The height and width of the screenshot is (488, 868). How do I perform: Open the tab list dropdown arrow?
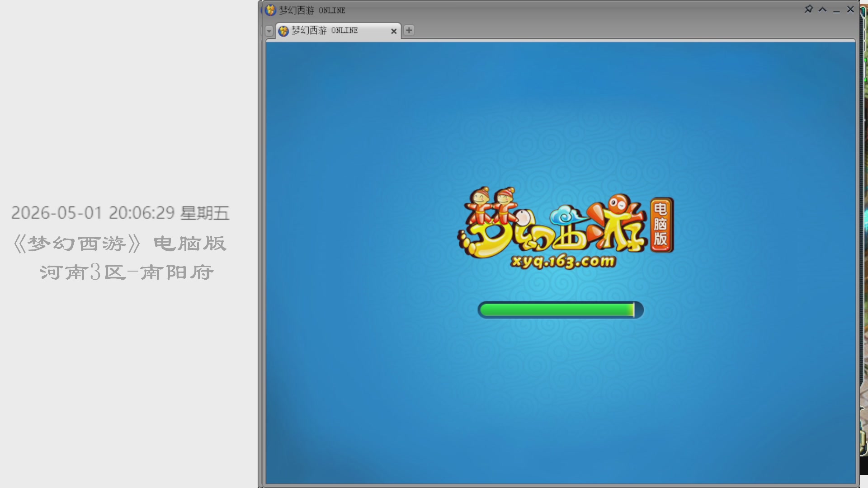coord(269,31)
